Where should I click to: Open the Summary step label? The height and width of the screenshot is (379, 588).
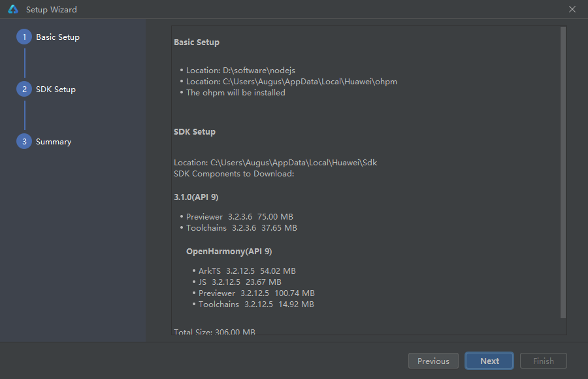54,141
